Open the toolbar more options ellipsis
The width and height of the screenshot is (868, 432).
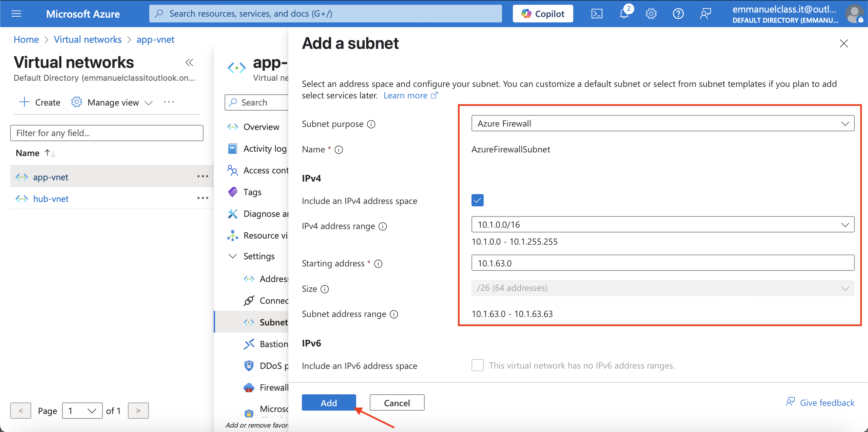click(x=169, y=102)
